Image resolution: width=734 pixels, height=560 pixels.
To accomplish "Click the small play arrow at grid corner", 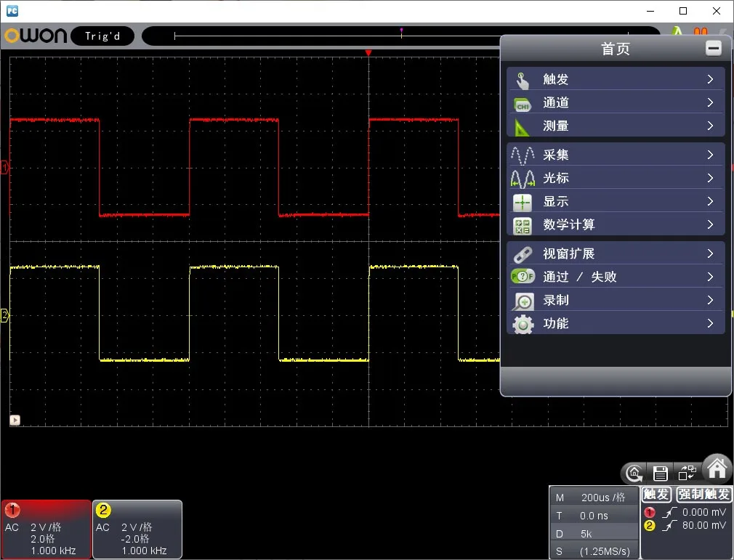I will click(15, 420).
